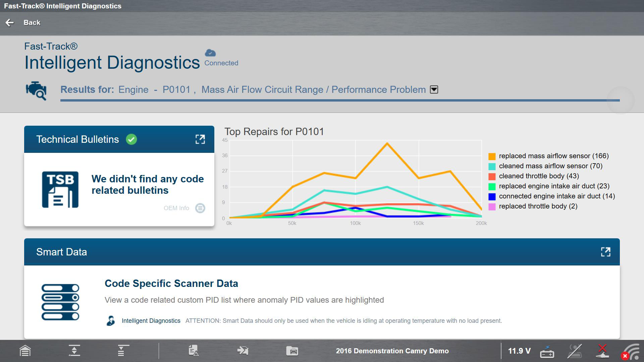Toggle connected engine intake air duct series

point(557,196)
